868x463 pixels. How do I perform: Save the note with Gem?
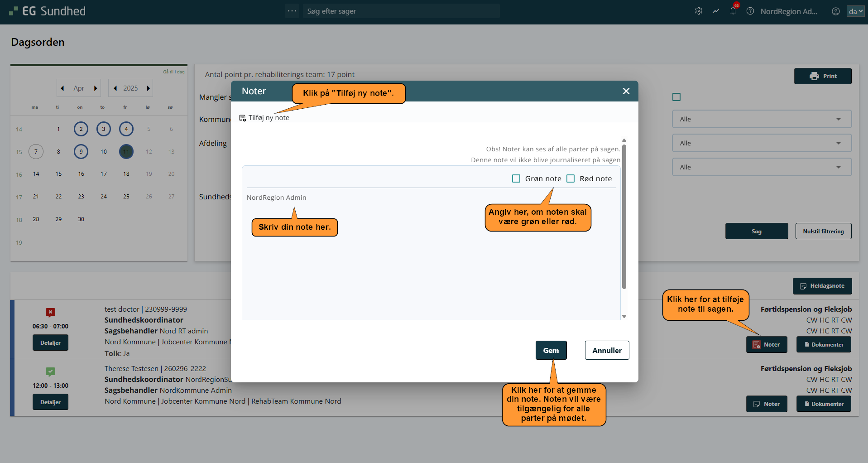(x=551, y=350)
